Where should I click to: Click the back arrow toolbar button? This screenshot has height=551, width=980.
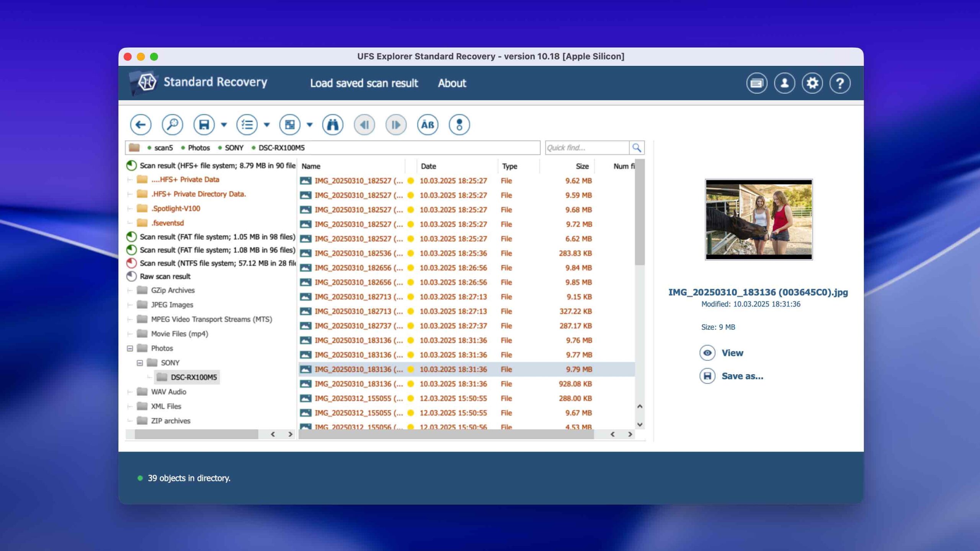pos(140,125)
